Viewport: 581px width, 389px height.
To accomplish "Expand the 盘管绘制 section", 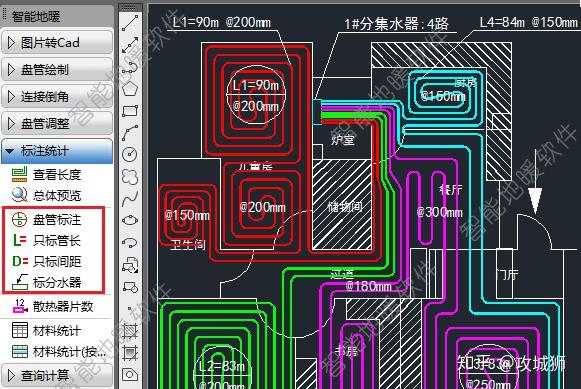I will [x=57, y=70].
